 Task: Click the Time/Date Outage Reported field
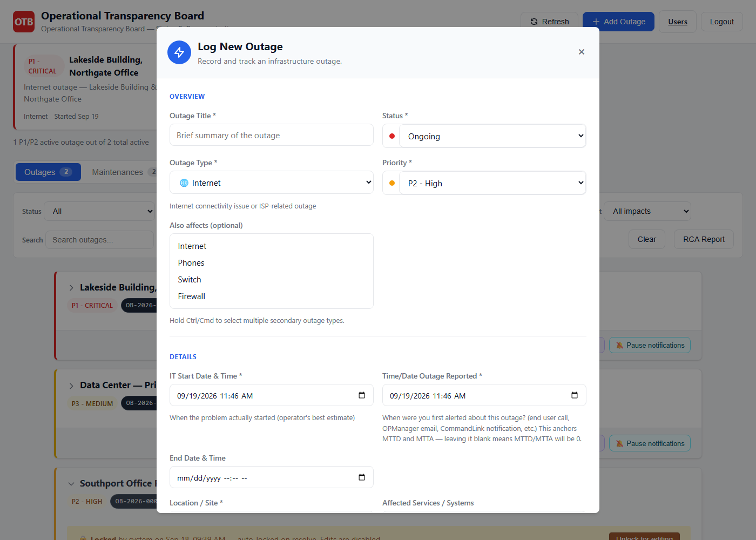pos(484,395)
